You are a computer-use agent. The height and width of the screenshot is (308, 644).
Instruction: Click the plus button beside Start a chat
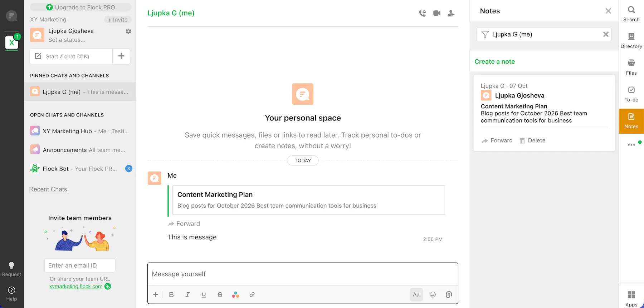click(x=121, y=56)
